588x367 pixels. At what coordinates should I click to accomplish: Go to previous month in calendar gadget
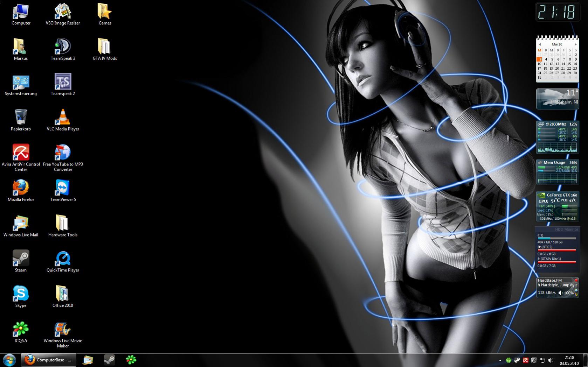click(540, 44)
